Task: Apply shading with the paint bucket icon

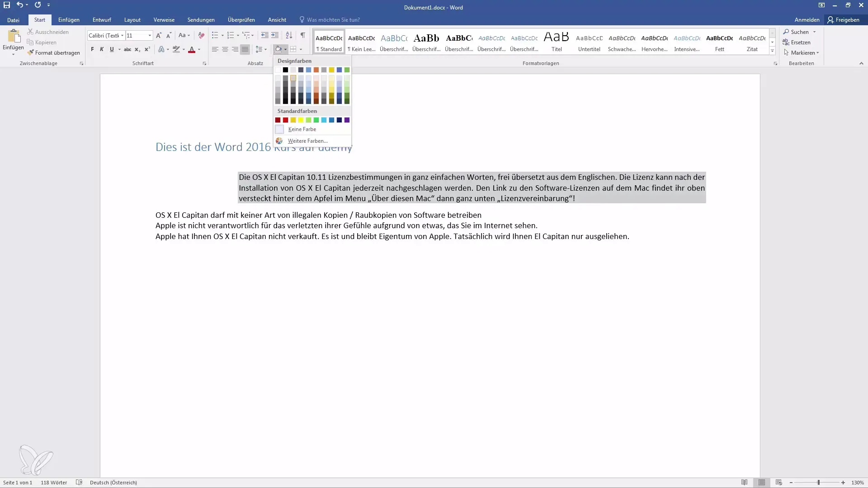Action: pos(278,49)
